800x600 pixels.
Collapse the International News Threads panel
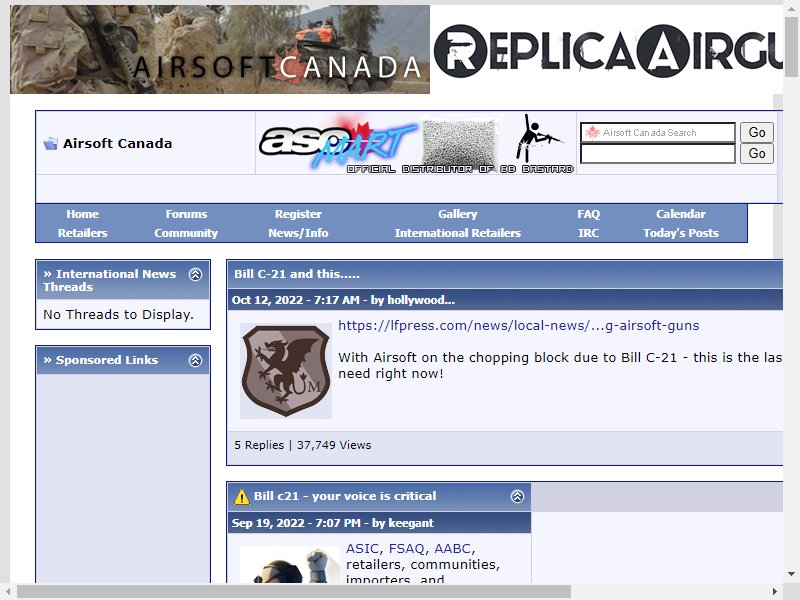[195, 274]
